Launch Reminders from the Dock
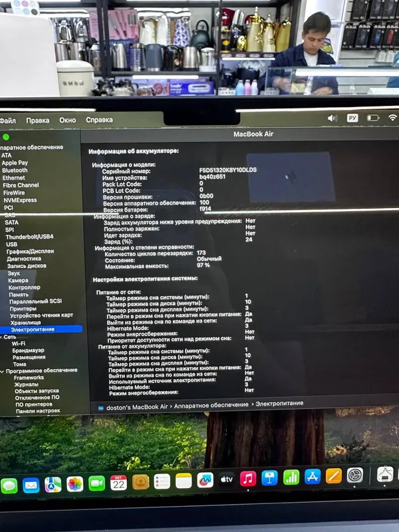The image size is (399, 532). 162,481
